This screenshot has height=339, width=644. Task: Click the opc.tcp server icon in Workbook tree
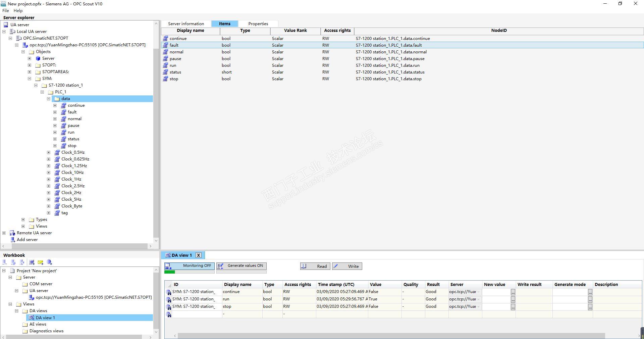(x=32, y=297)
